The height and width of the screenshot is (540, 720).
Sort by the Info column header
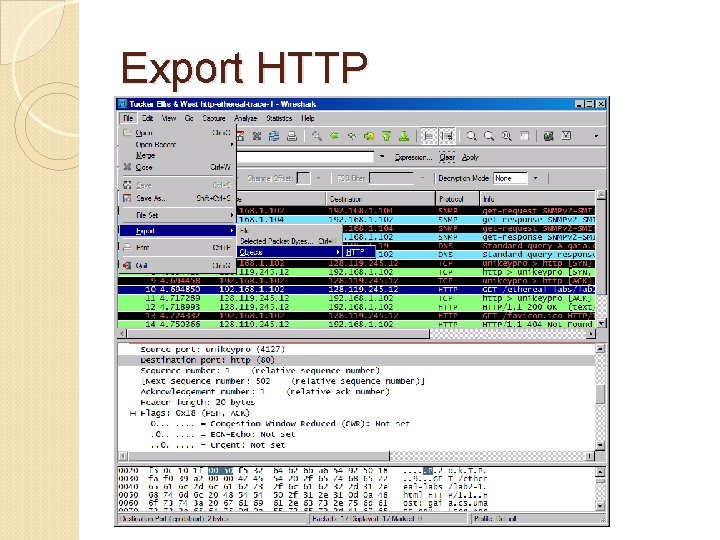click(x=537, y=199)
